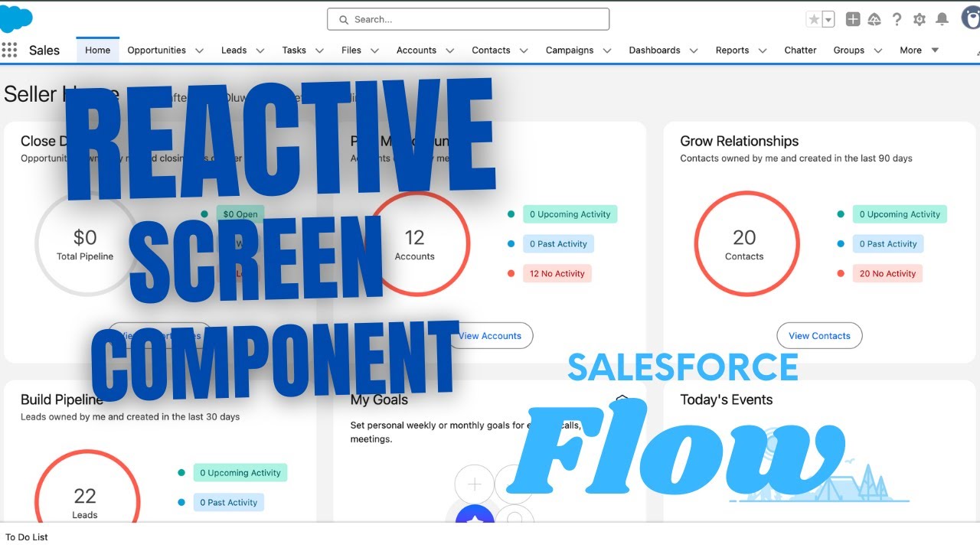Screen dimensions: 980x551
Task: Click the Grow Relationships card title
Action: click(739, 141)
